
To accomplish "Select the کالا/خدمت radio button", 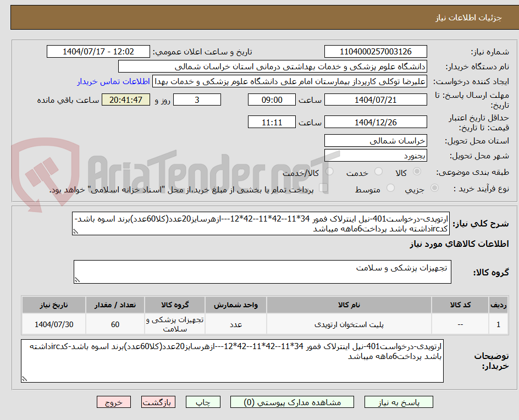I will 328,171.
